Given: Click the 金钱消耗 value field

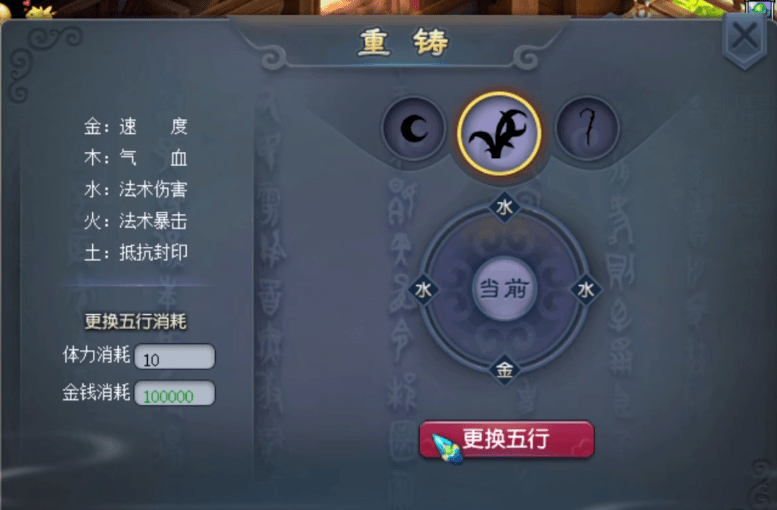Looking at the screenshot, I should (x=175, y=394).
